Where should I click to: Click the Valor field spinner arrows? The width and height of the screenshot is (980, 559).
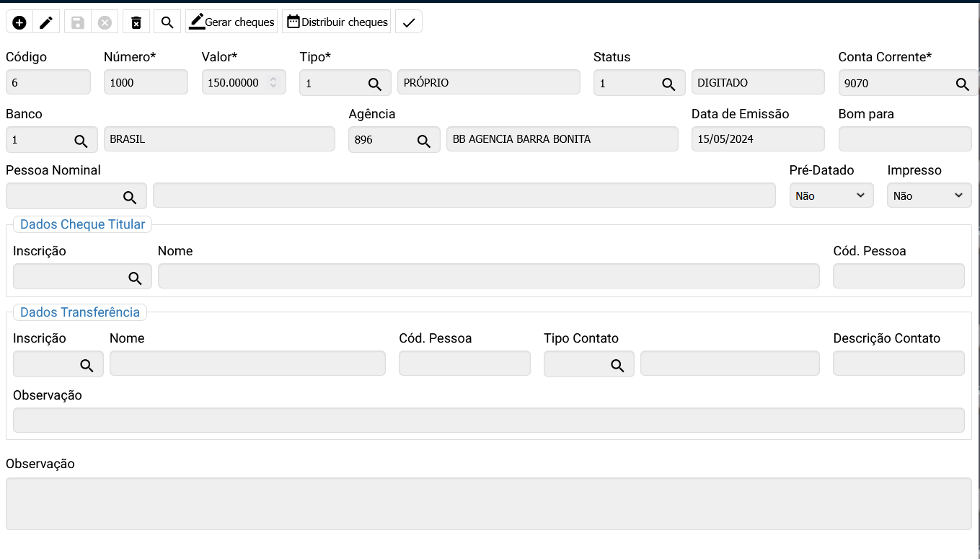click(x=273, y=83)
